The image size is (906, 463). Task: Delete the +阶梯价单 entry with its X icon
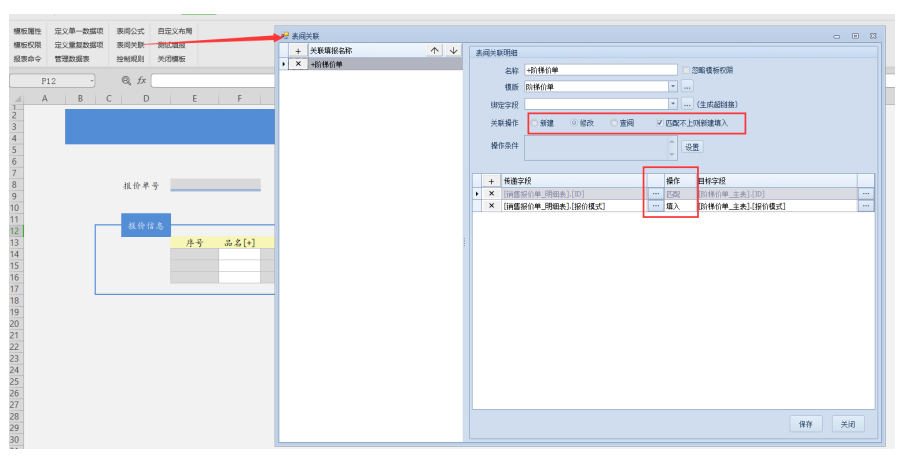(298, 63)
